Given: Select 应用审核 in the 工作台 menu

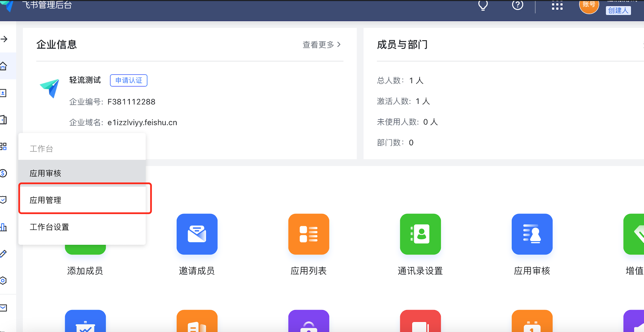Looking at the screenshot, I should tap(82, 173).
